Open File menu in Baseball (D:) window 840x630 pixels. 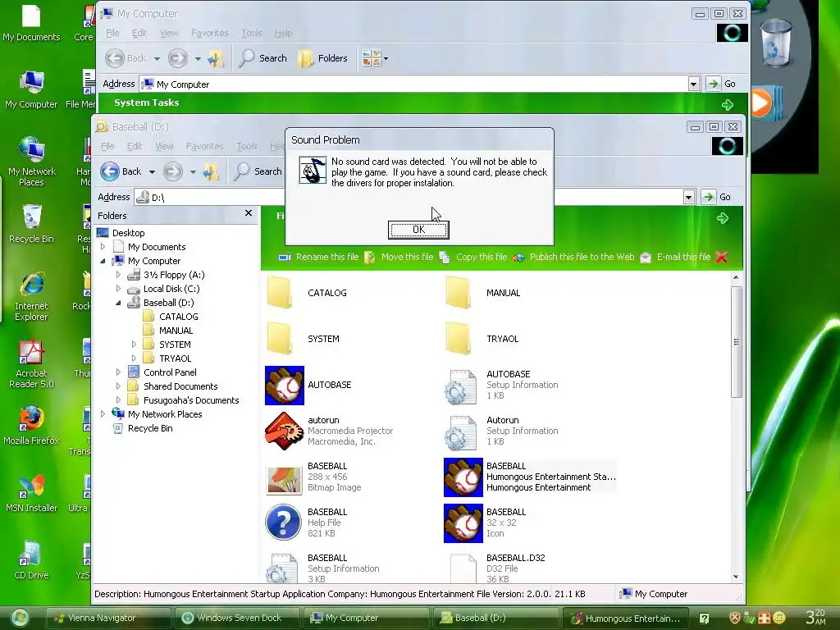click(x=107, y=146)
